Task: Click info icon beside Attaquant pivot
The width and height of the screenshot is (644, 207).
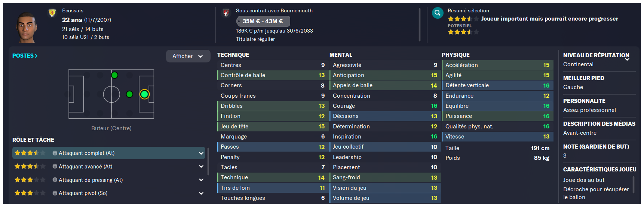Action: (55, 193)
